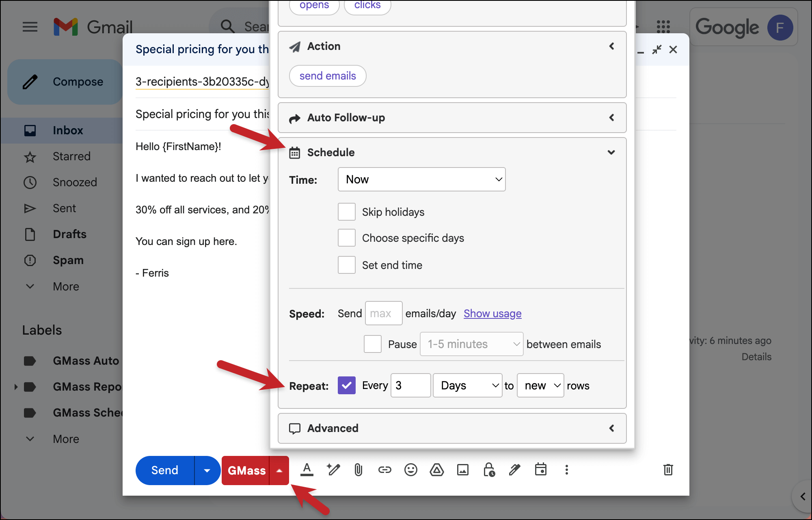This screenshot has width=812, height=520.
Task: Uncheck the Repeat checkbox
Action: (347, 385)
